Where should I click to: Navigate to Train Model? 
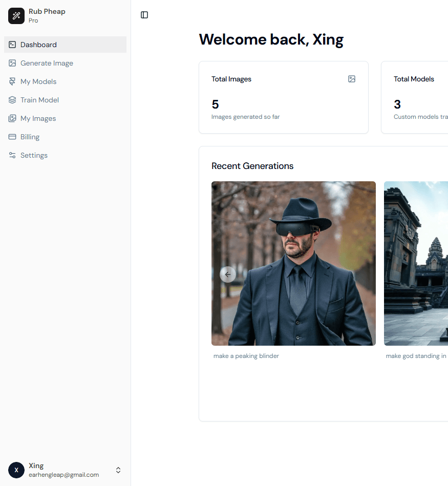click(x=66, y=100)
